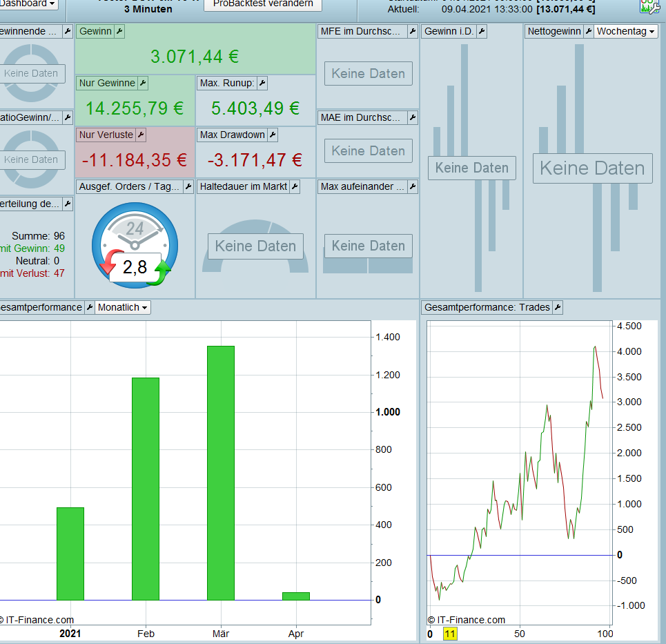Click drawdown value -3.171,47 €

tap(255, 160)
